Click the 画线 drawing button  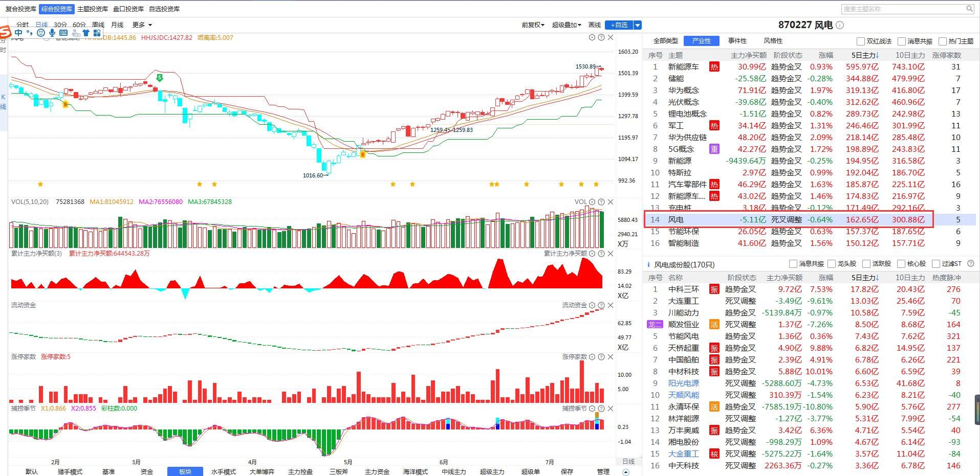[595, 25]
